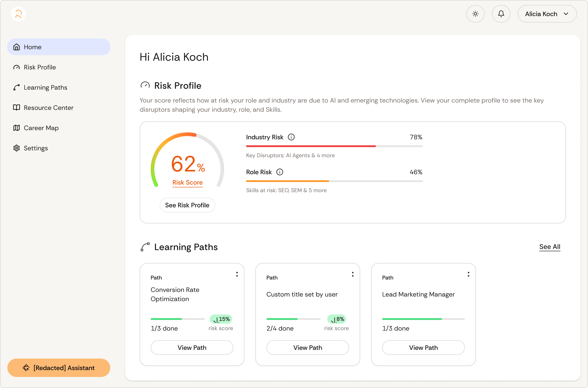
Task: Click the Role Risk info icon
Action: pyautogui.click(x=280, y=172)
